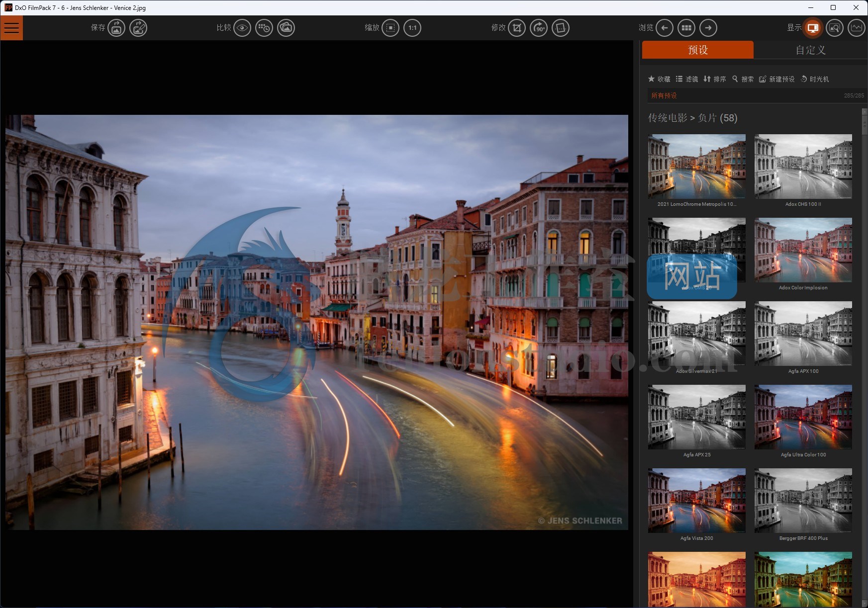Select the crop tool
The image size is (868, 608).
pos(517,28)
